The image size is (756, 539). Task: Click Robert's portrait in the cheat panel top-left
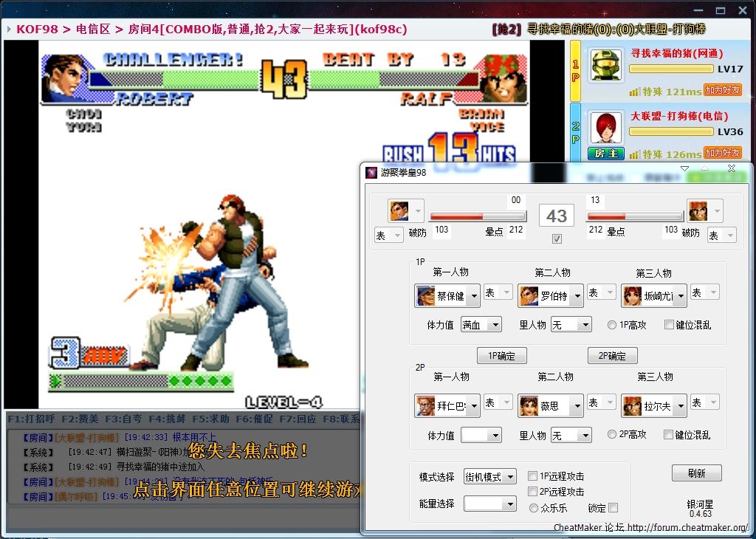tap(399, 211)
